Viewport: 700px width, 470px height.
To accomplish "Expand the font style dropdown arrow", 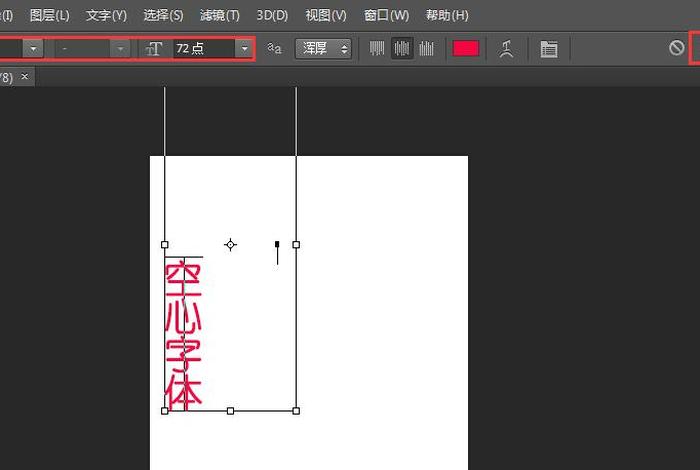I will pos(120,48).
